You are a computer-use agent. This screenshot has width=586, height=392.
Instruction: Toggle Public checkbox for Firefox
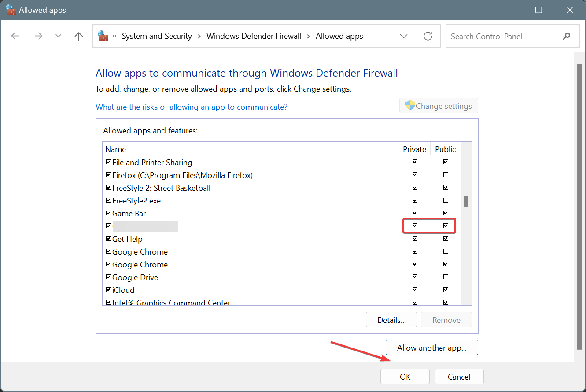click(446, 175)
